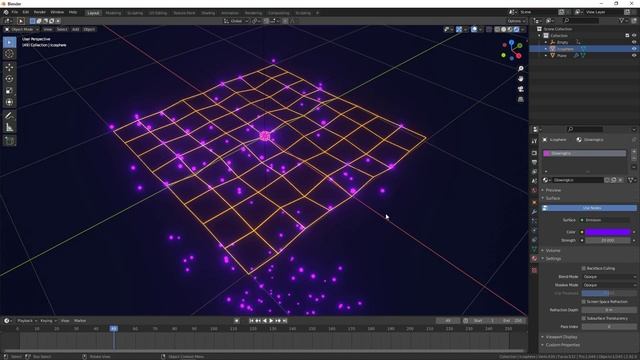Open the viewport Add menu
The image size is (640, 360).
tap(76, 29)
